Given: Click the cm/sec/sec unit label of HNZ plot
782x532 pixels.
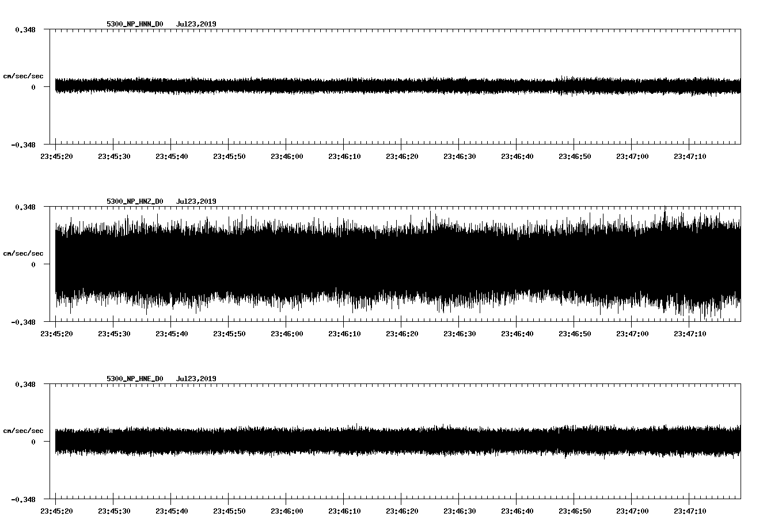Looking at the screenshot, I should pos(23,254).
